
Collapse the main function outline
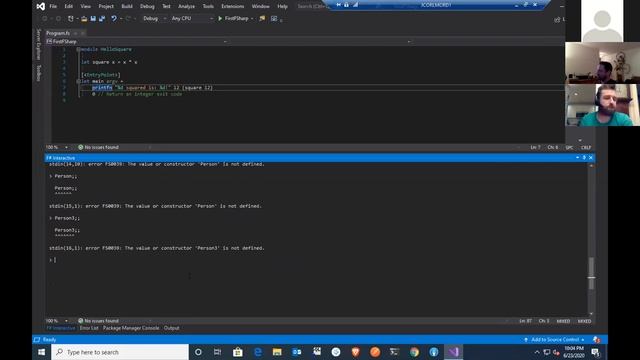(x=78, y=81)
